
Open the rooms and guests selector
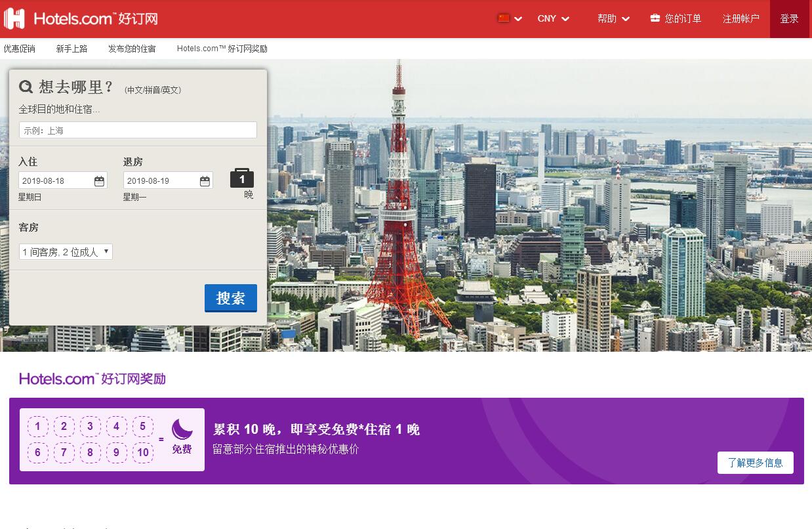pyautogui.click(x=66, y=252)
